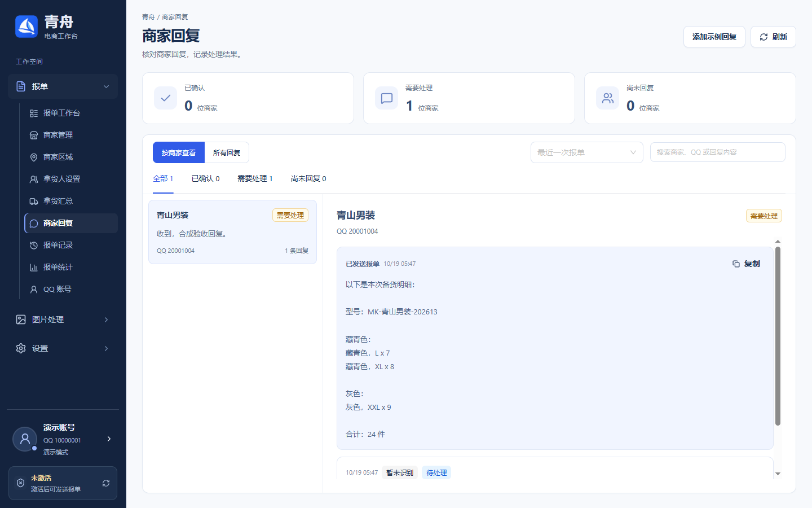The height and width of the screenshot is (508, 812).
Task: Open 拿货汇总 in the sidebar
Action: point(71,201)
